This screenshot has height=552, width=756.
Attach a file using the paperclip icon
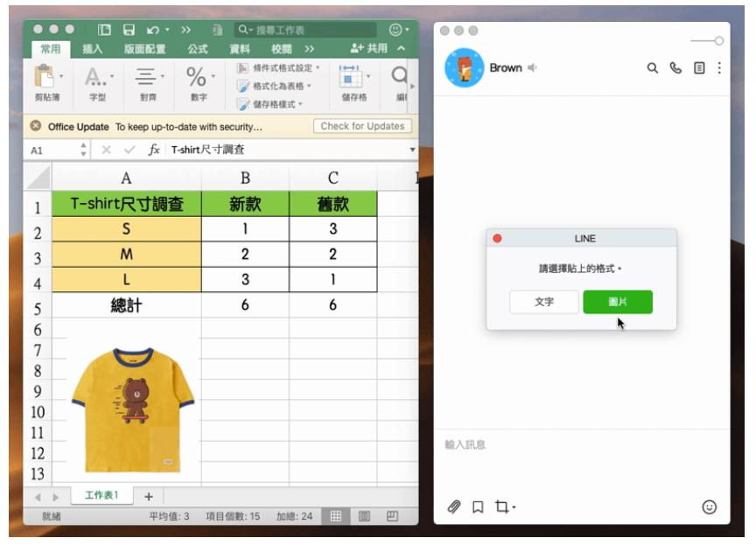click(453, 506)
